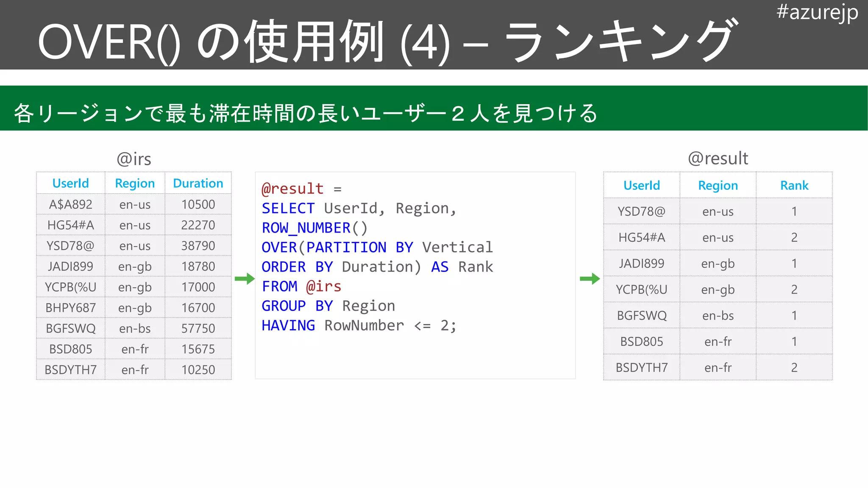
Task: Click the code line '@result ='
Action: click(301, 189)
